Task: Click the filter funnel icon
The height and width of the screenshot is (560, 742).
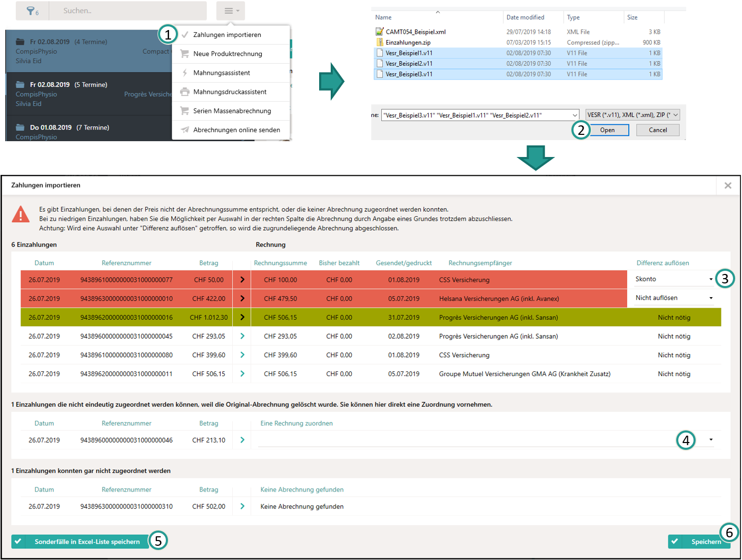Action: click(x=32, y=11)
